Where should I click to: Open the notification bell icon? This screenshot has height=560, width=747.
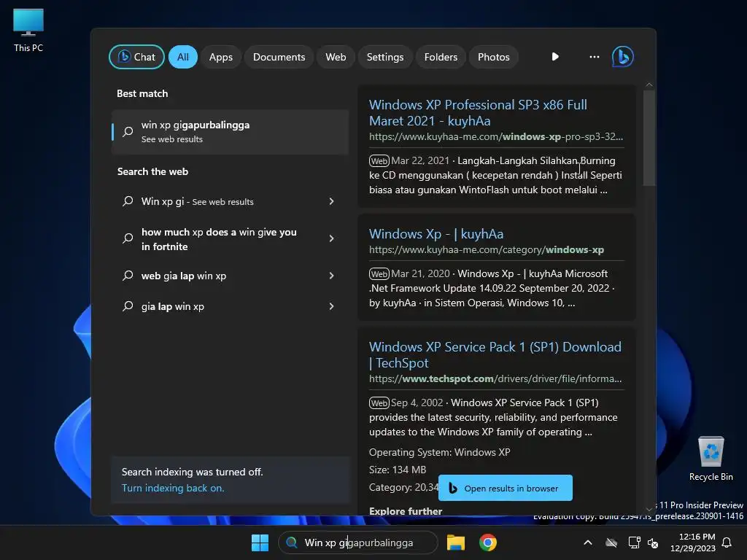click(727, 542)
